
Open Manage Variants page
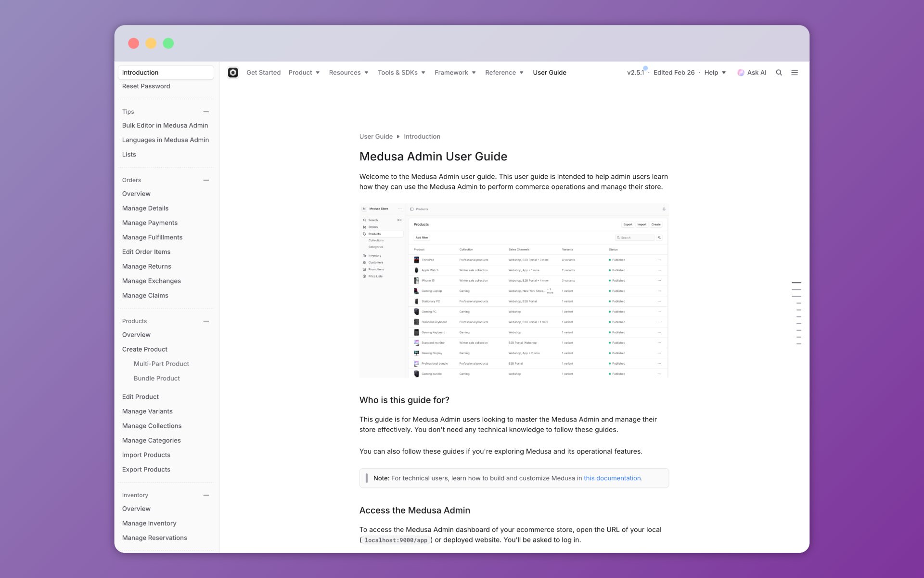147,411
